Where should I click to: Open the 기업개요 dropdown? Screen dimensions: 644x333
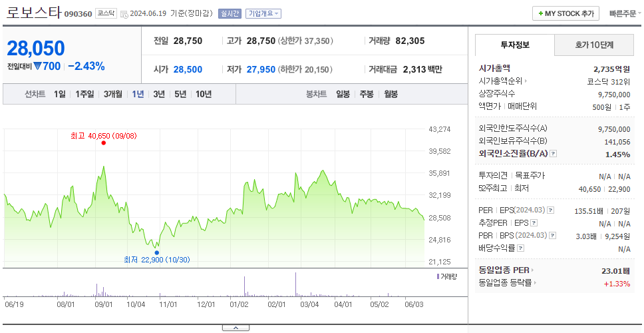(x=263, y=13)
